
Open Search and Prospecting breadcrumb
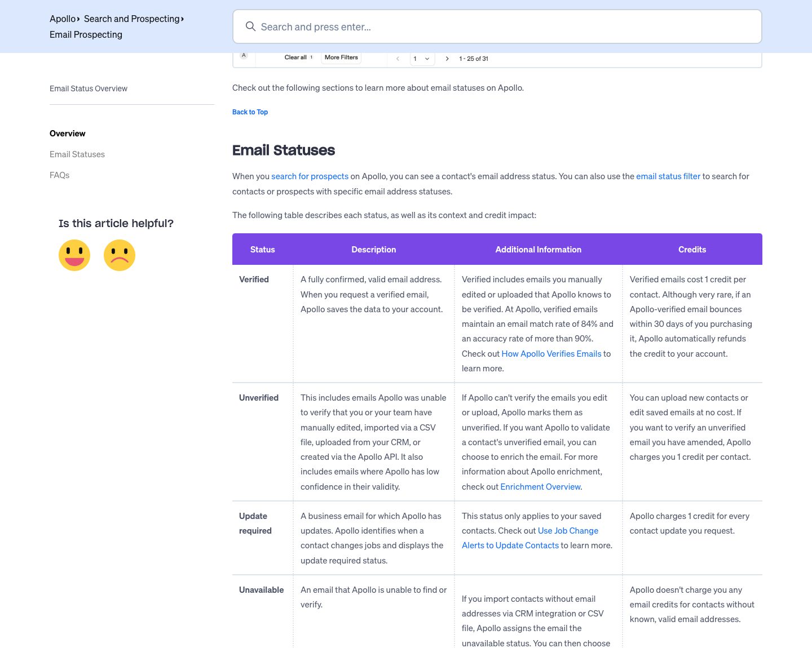132,19
